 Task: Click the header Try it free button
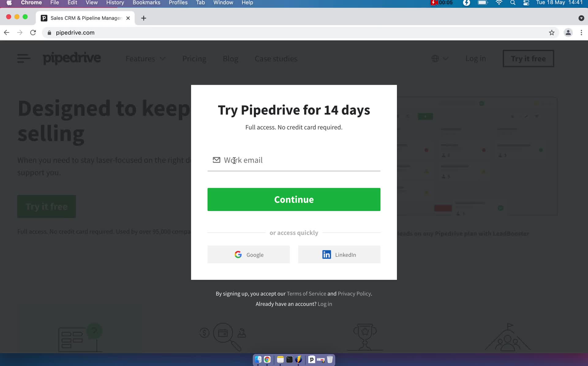528,59
